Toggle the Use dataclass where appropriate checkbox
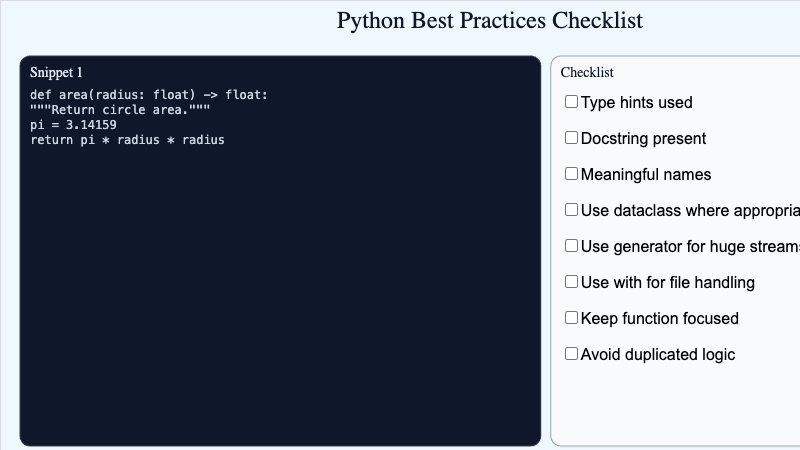This screenshot has height=450, width=800. pyautogui.click(x=572, y=210)
